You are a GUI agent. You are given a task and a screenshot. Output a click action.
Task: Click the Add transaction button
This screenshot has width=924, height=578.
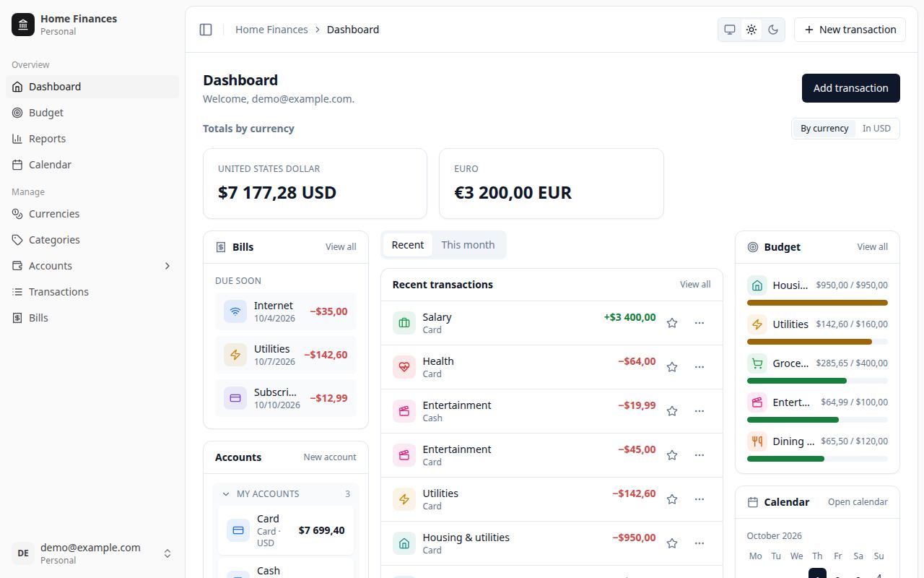pyautogui.click(x=851, y=88)
